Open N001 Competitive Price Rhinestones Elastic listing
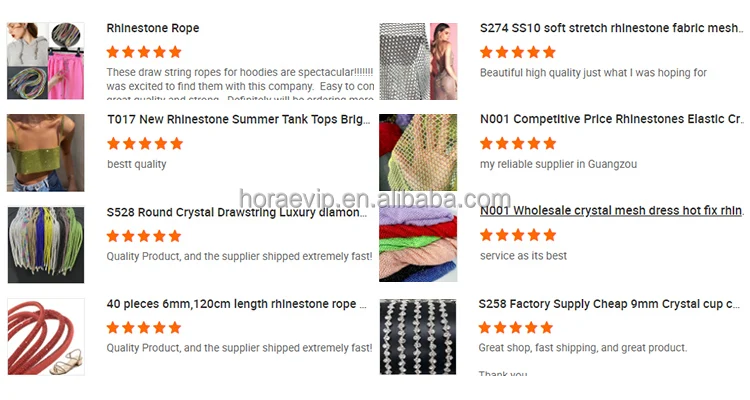Screen dimensions: 750x400 [612, 119]
